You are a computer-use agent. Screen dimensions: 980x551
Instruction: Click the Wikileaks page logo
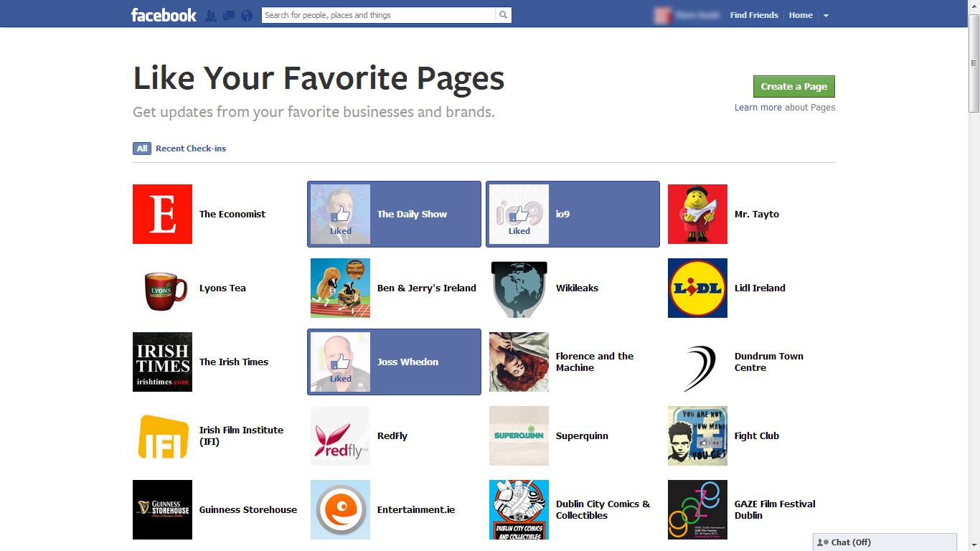[x=519, y=288]
